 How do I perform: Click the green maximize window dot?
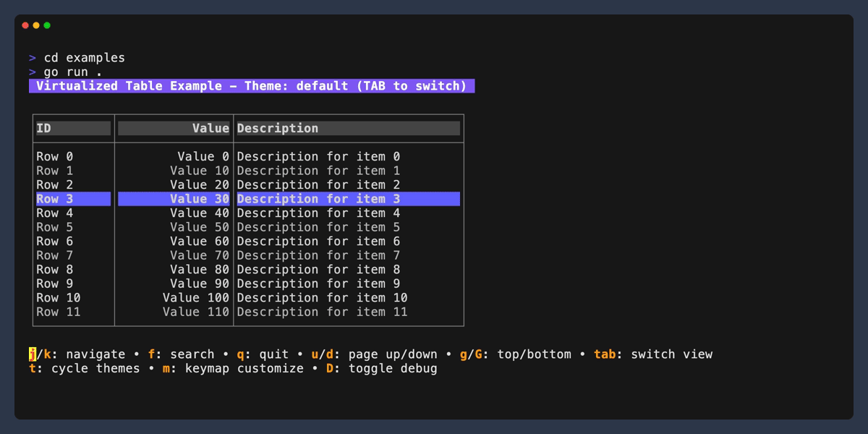(x=47, y=25)
